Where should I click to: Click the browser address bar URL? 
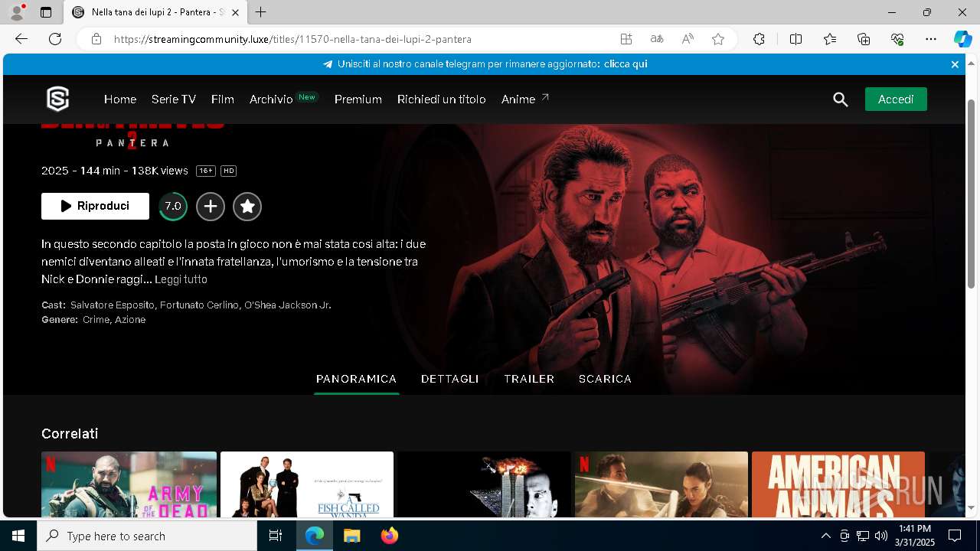(x=292, y=39)
